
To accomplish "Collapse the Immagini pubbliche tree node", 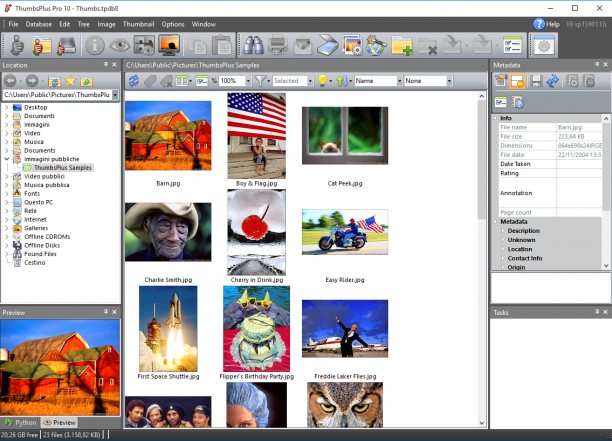I will click(7, 159).
